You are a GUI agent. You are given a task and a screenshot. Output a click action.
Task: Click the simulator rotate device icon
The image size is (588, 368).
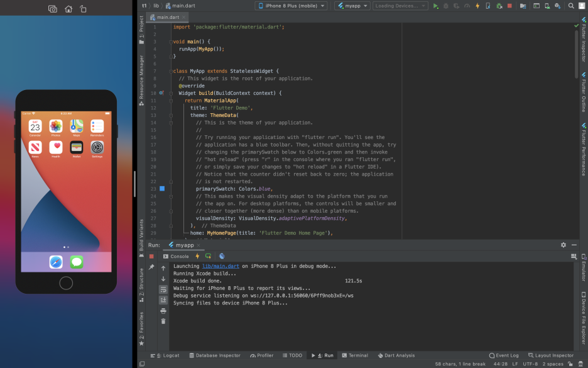84,9
